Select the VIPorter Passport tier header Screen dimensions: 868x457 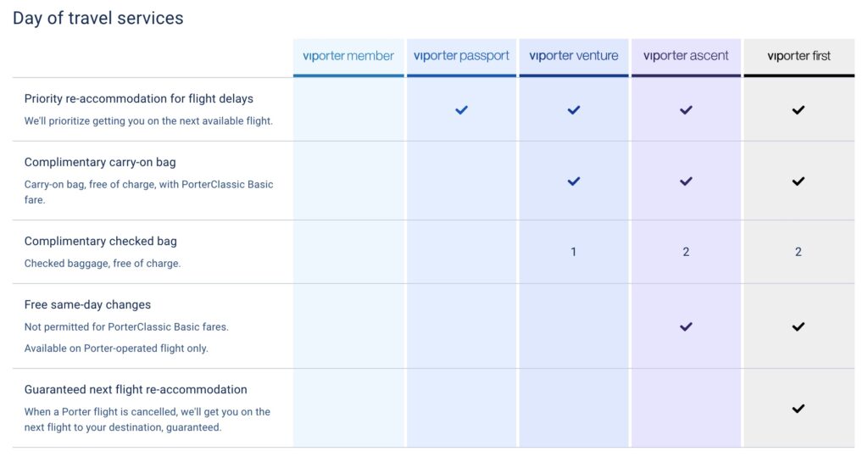point(461,56)
